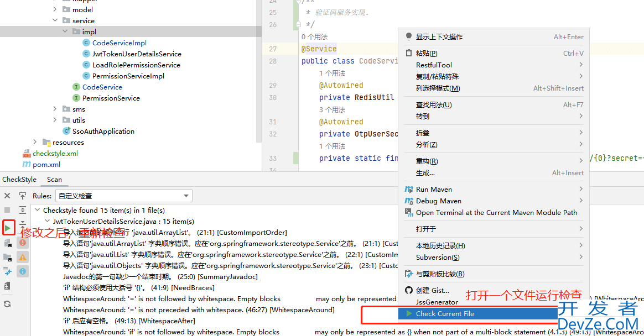Close the CheckStyle tool window with the X icon

point(7,196)
